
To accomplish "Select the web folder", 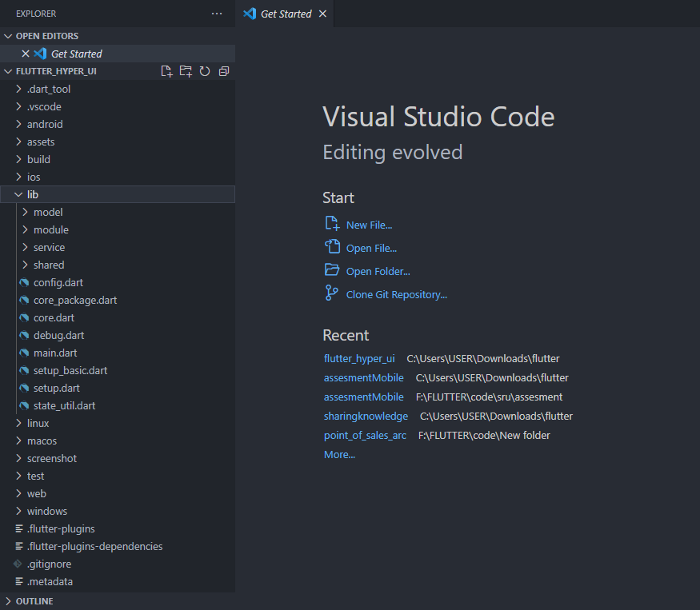I will click(x=118, y=493).
